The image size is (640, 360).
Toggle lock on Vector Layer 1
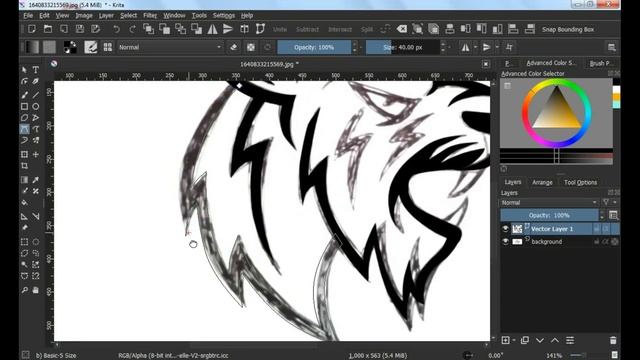[597, 229]
